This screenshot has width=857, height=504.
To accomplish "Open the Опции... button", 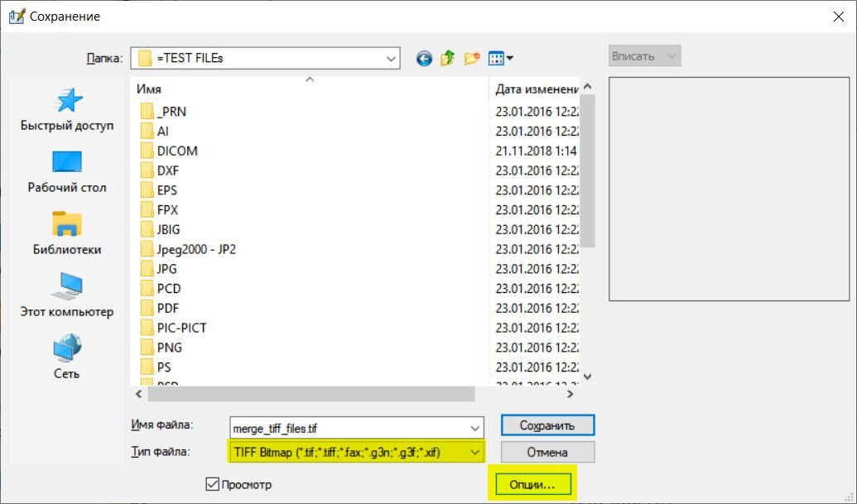I will 533,484.
